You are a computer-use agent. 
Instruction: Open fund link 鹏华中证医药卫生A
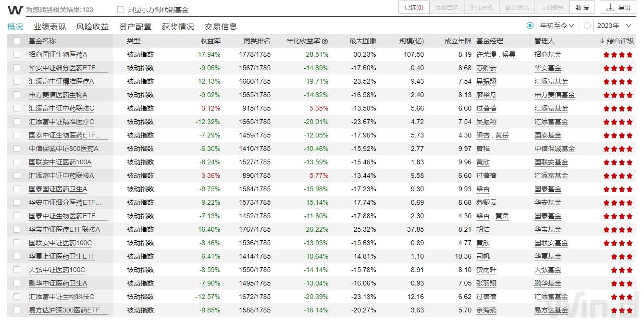[58, 284]
